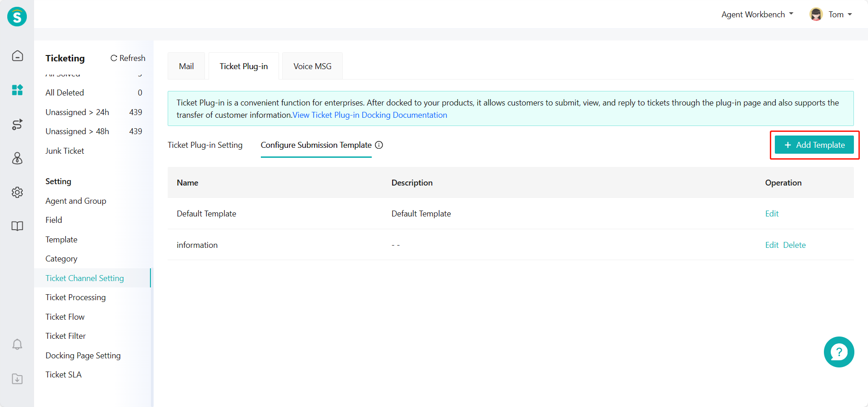Edit the information template row
This screenshot has width=868, height=407.
(x=772, y=245)
